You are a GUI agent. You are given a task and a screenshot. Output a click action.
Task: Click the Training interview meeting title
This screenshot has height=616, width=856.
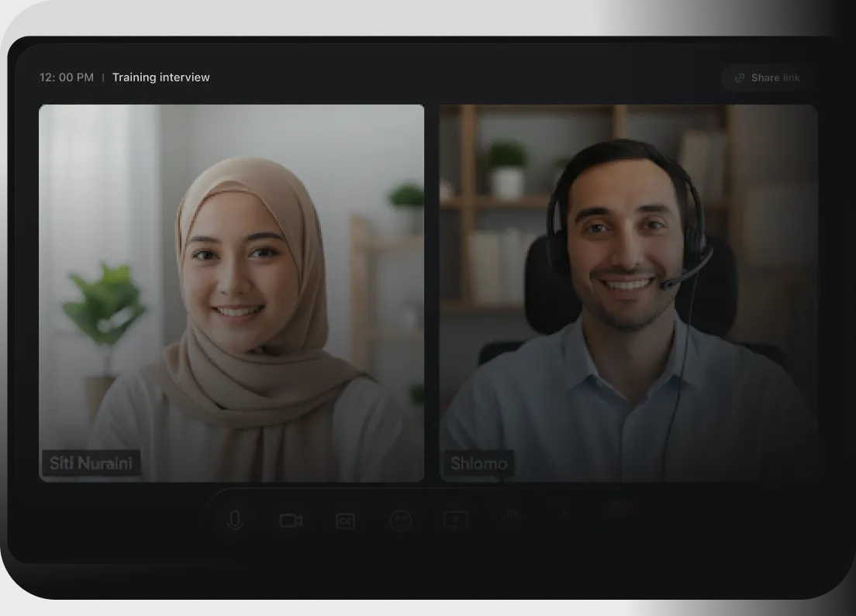click(x=161, y=77)
